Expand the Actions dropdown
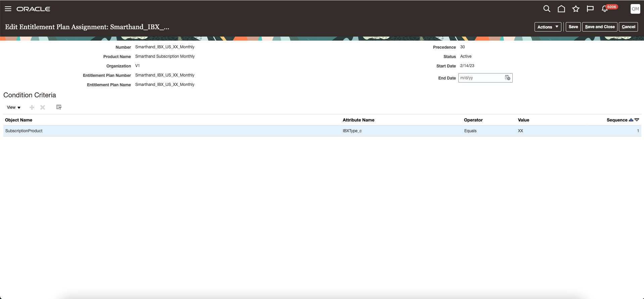Viewport: 644px width, 299px height. click(548, 27)
